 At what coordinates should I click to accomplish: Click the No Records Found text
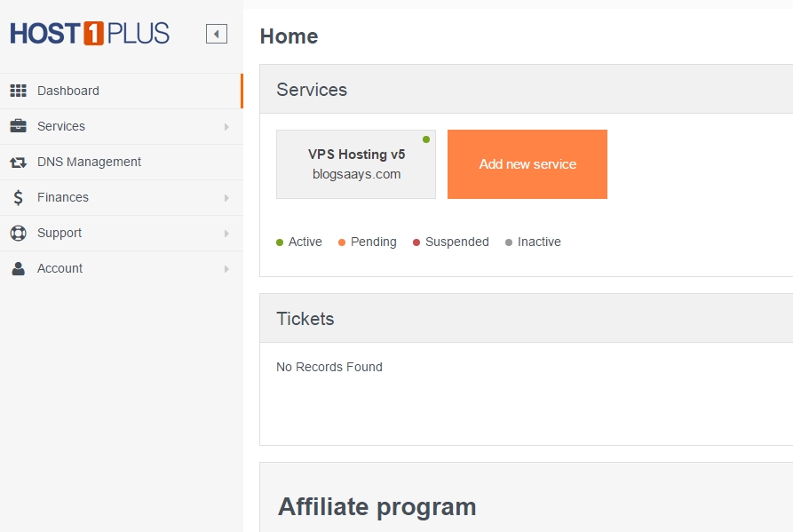329,367
